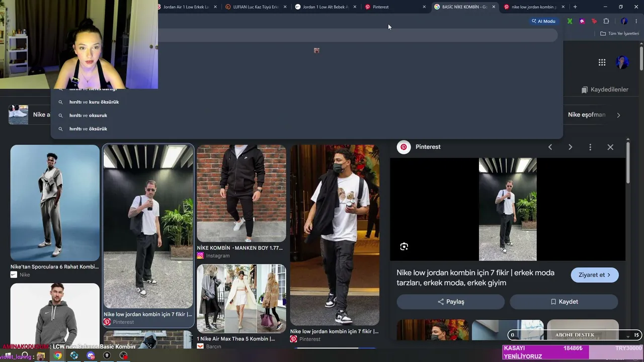Image resolution: width=644 pixels, height=362 pixels.
Task: Go to the previous image in preview
Action: coord(550,147)
